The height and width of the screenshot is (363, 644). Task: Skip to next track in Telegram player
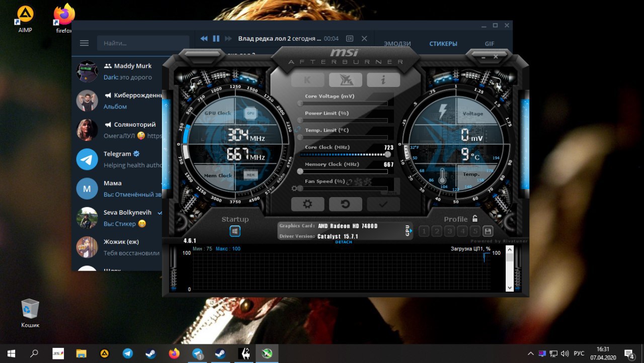pos(228,39)
